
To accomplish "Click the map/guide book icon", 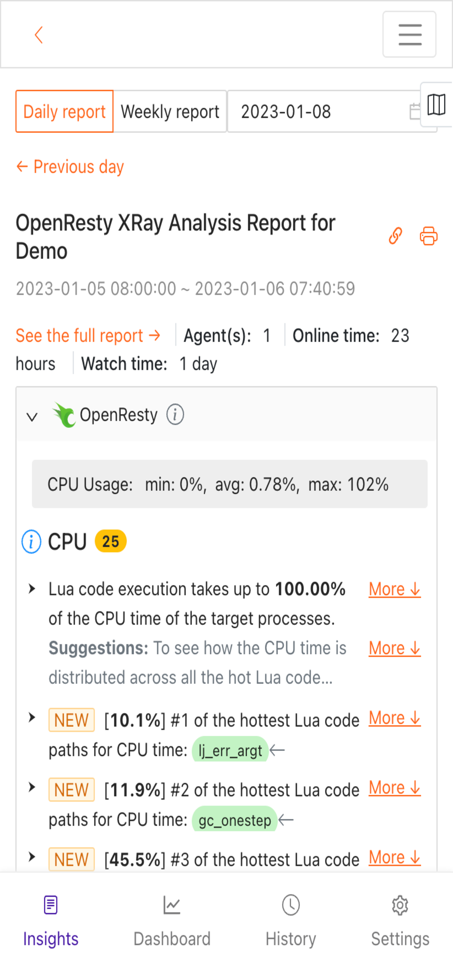I will (436, 104).
